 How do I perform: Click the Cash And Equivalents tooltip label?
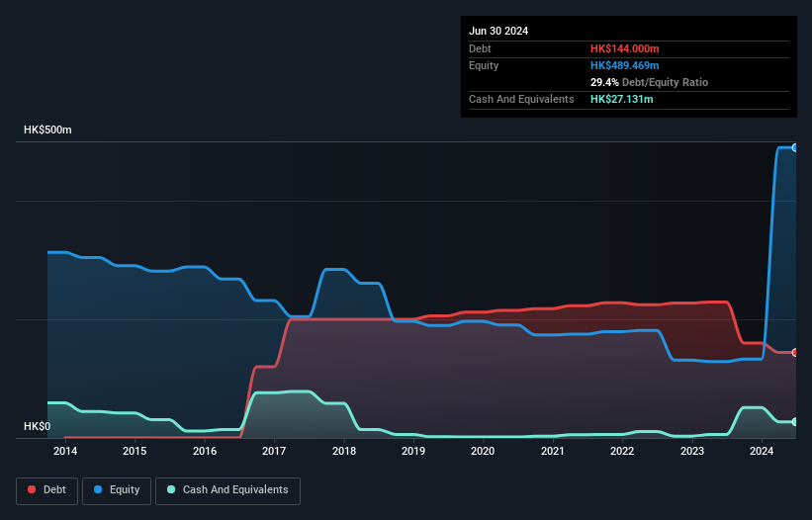pyautogui.click(x=521, y=99)
